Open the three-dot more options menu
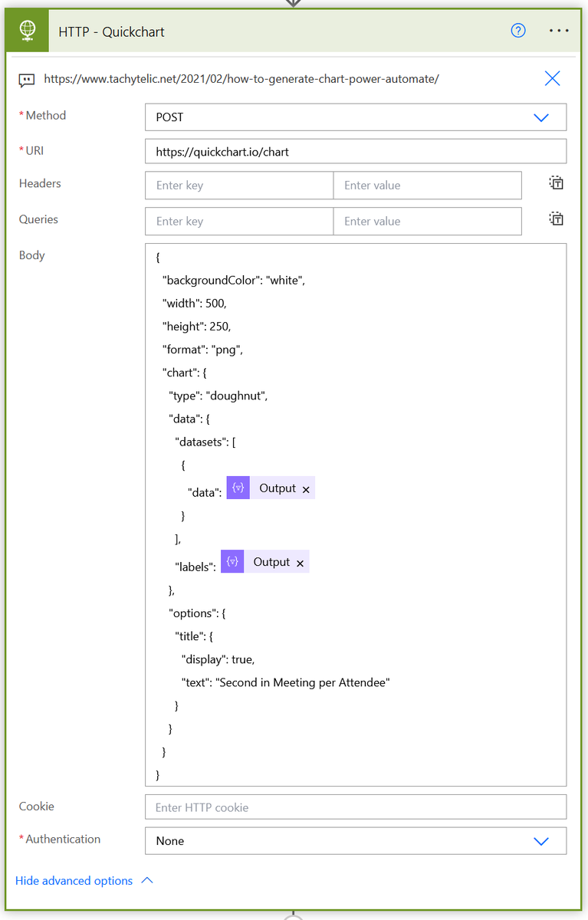The image size is (588, 920). 559,31
